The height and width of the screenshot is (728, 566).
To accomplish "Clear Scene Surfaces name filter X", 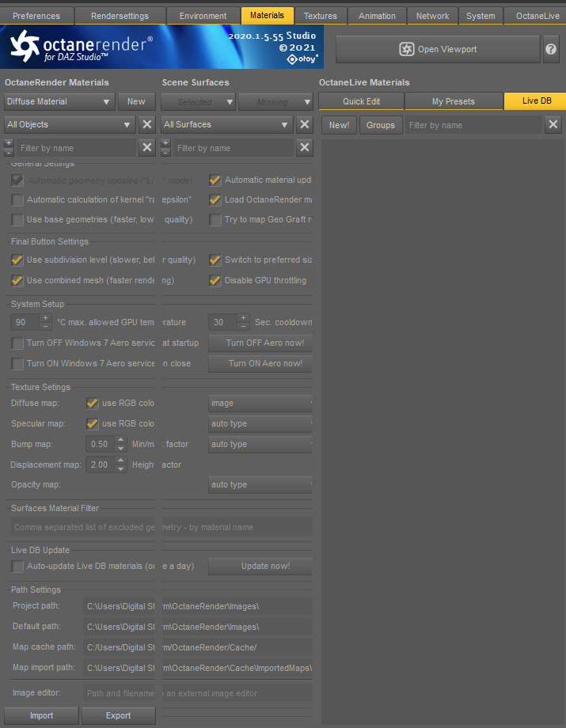I will pyautogui.click(x=304, y=148).
